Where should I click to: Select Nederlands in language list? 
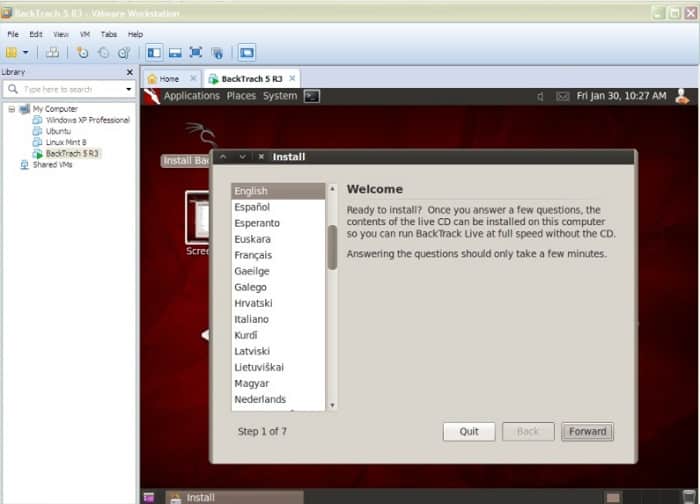[x=279, y=400]
